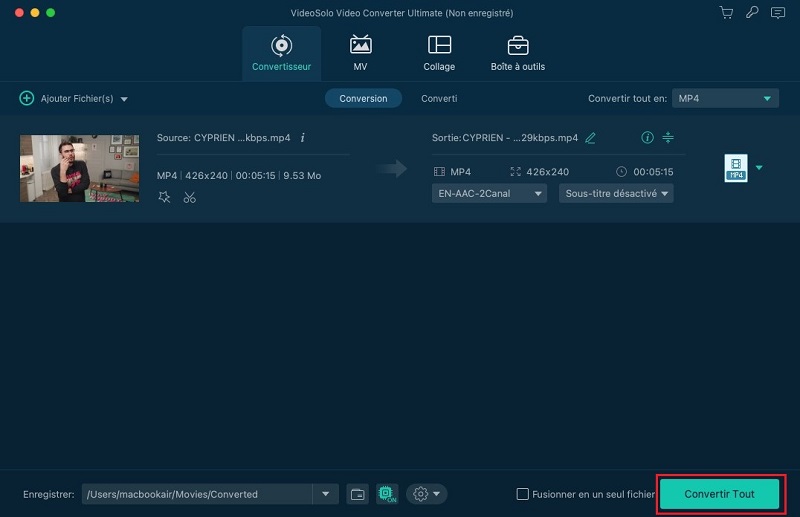Click the scissors cut icon
This screenshot has width=800, height=517.
click(x=190, y=197)
